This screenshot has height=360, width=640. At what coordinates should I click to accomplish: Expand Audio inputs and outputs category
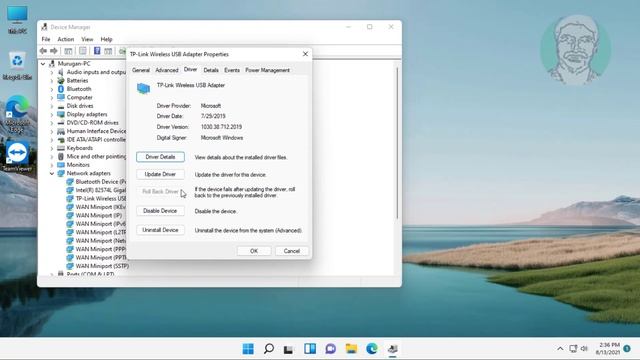point(52,72)
